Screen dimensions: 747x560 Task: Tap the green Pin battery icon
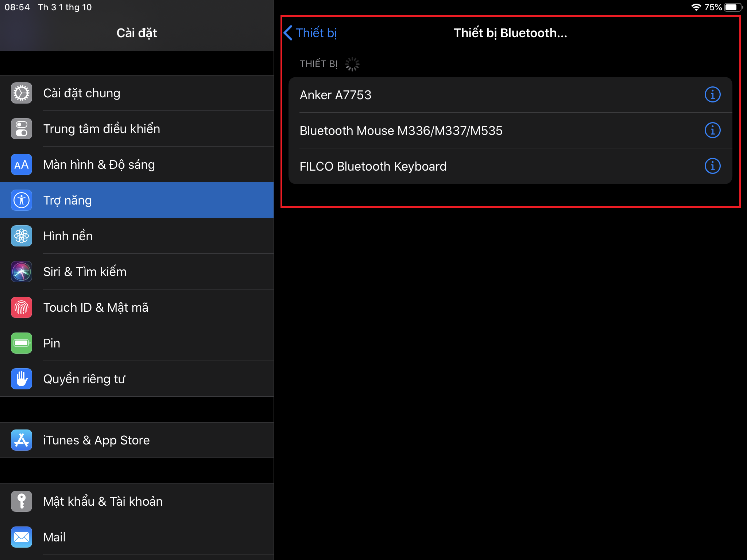tap(22, 343)
